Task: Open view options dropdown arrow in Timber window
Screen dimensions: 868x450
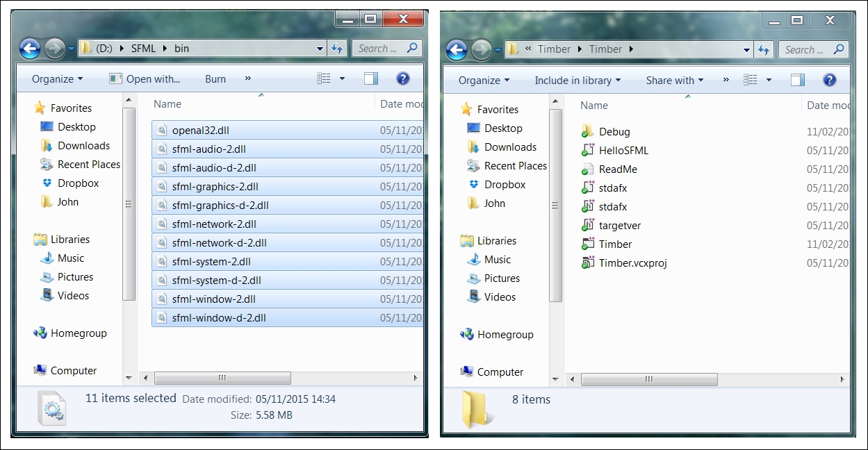Action: [x=769, y=81]
